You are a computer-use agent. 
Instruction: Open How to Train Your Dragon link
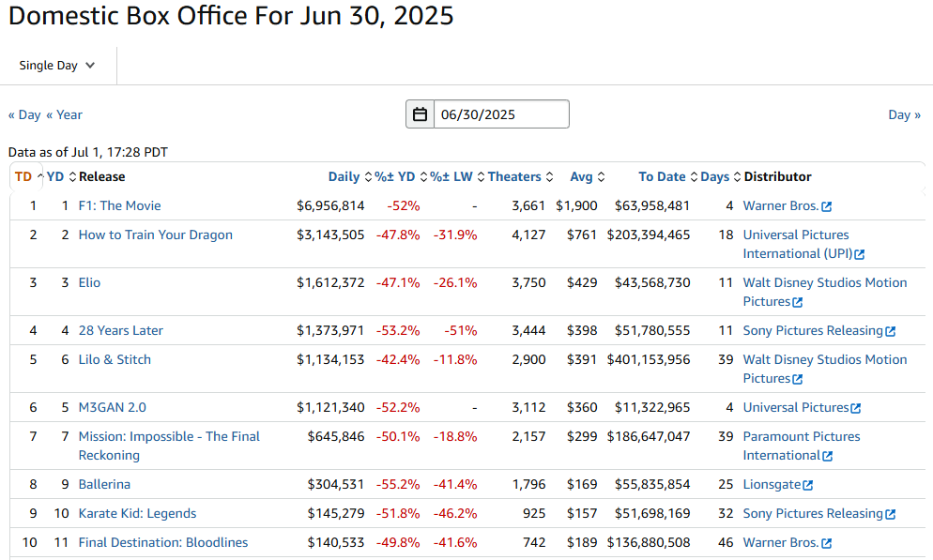point(155,235)
